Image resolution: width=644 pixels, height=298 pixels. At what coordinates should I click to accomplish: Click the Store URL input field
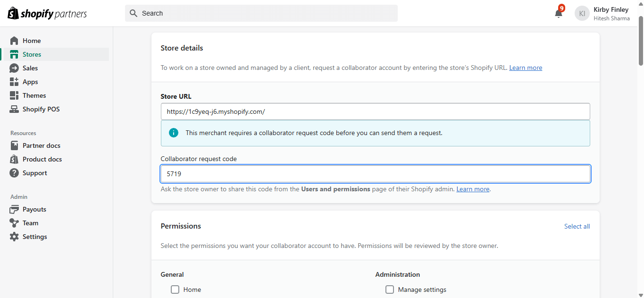(x=375, y=111)
